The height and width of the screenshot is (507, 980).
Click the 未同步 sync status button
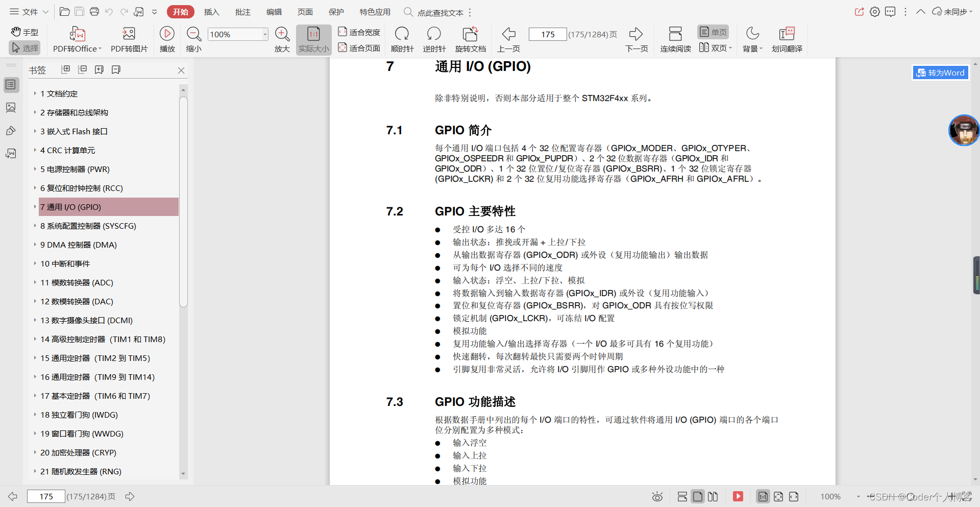click(x=951, y=12)
